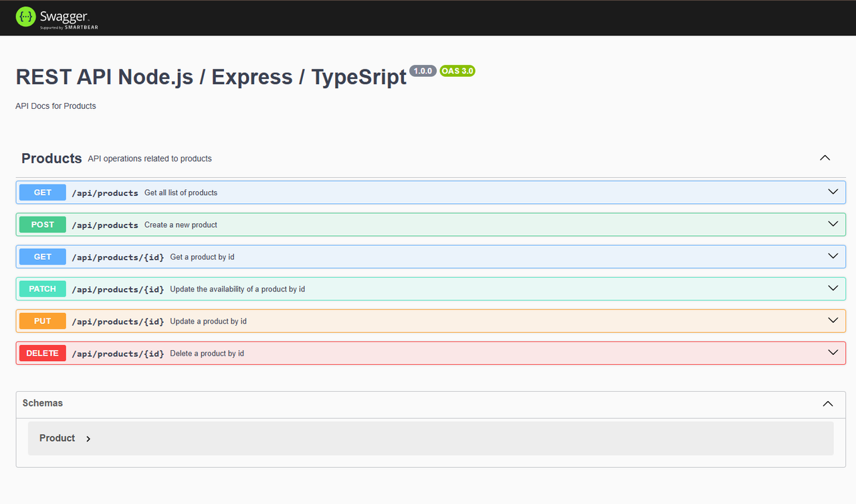
Task: Select the Schemas section header
Action: point(43,403)
